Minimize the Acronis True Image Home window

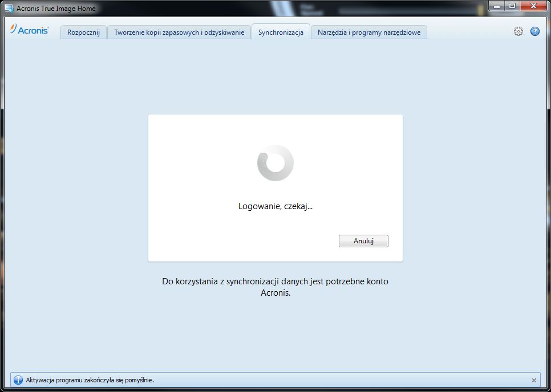(x=497, y=6)
